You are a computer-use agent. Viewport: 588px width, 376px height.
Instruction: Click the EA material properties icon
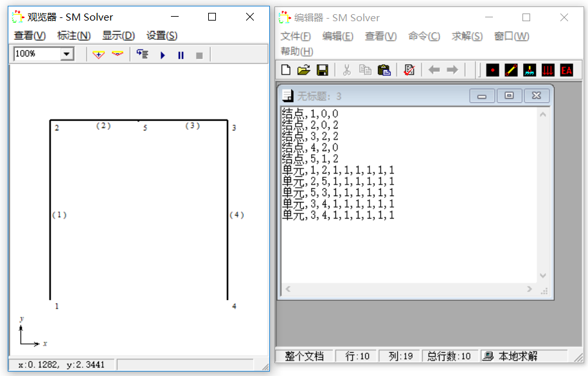(x=567, y=70)
